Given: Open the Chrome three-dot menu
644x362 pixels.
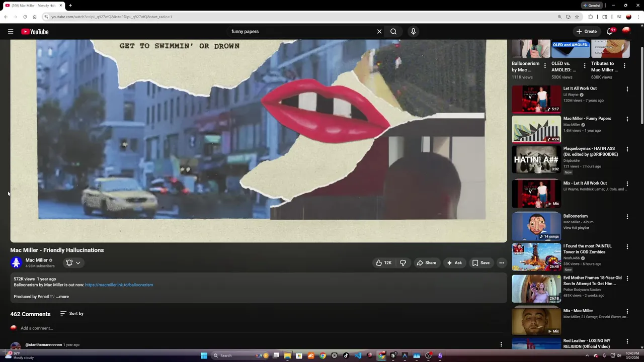Looking at the screenshot, I should tap(638, 17).
